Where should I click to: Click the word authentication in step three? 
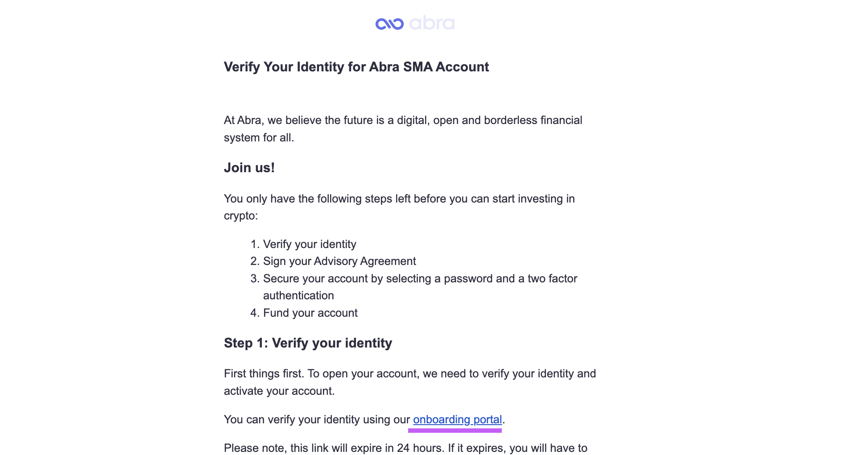pos(298,296)
